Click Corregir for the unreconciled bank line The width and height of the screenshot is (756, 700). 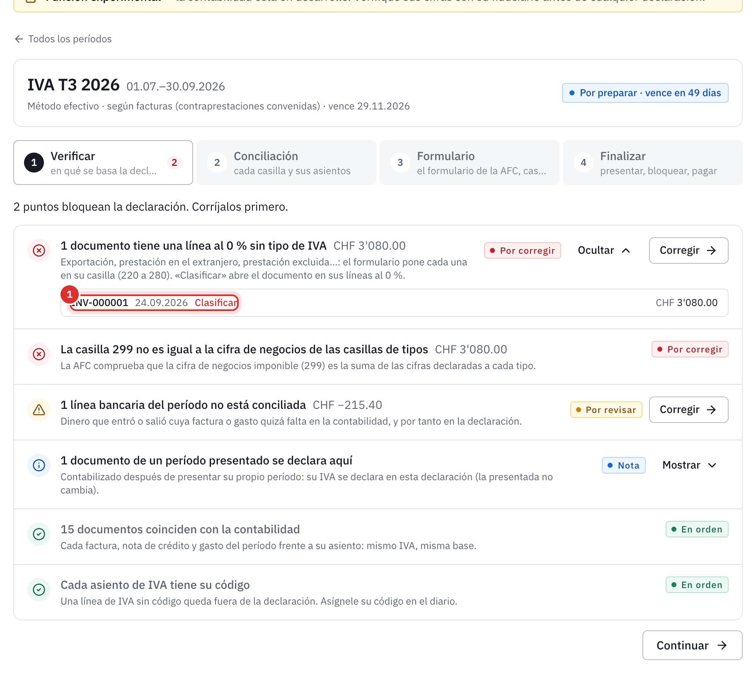[x=688, y=410]
